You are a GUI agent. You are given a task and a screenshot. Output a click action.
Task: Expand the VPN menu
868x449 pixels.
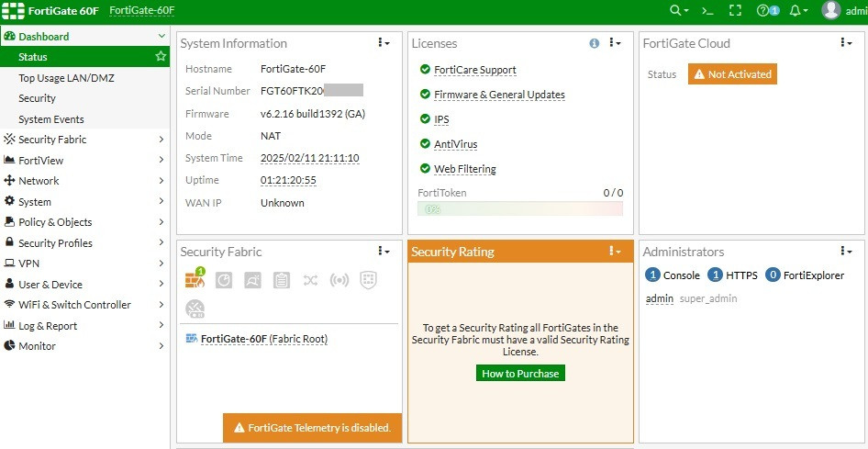pos(161,264)
